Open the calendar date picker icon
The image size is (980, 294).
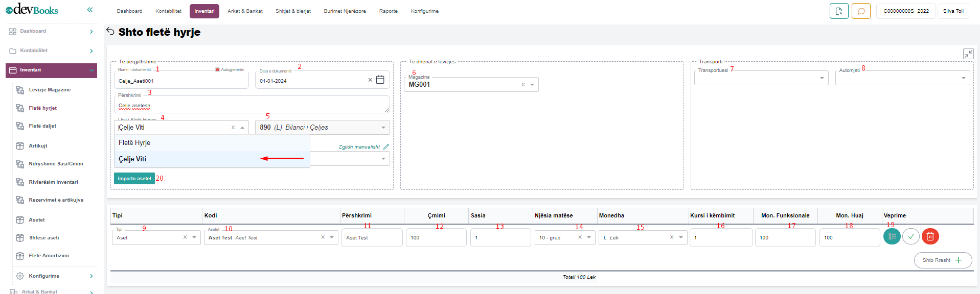point(380,80)
